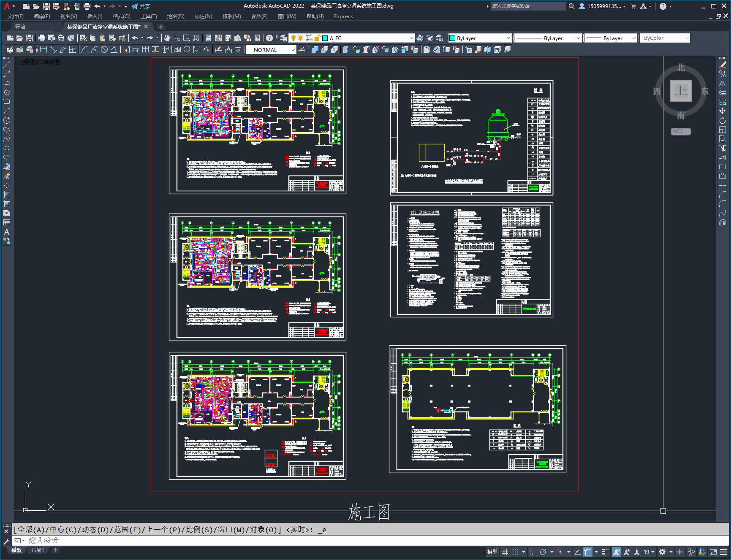Select the Table tool in draw toolbar
The height and width of the screenshot is (560, 731).
click(x=7, y=222)
